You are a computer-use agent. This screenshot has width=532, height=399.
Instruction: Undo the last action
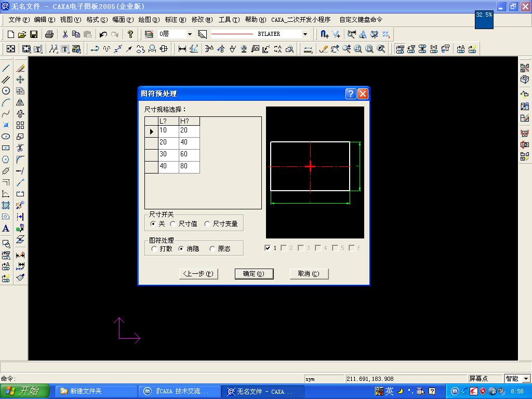pyautogui.click(x=103, y=34)
